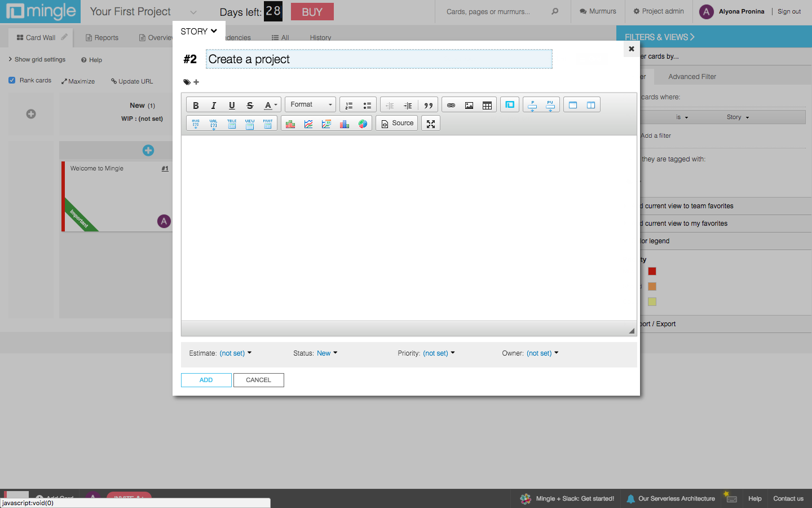Toggle bold formatting in the editor

[196, 105]
